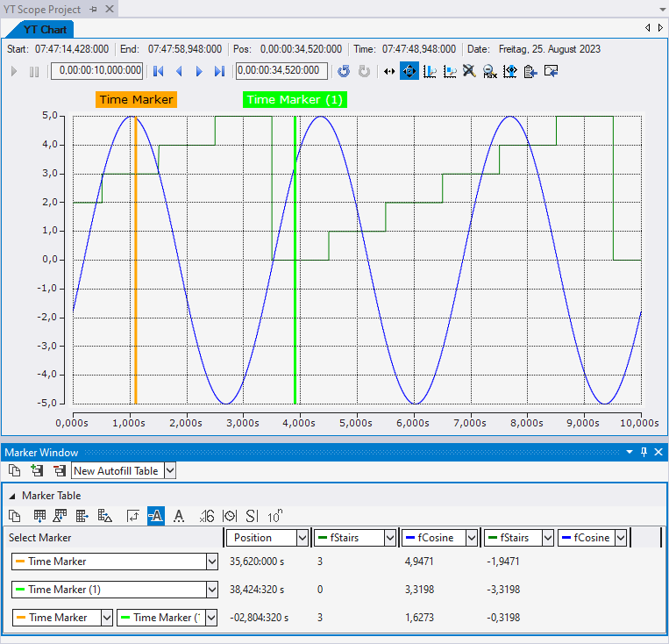Screen dimensions: 669x644
Task: Click the green Time Marker (1) label
Action: (x=295, y=99)
